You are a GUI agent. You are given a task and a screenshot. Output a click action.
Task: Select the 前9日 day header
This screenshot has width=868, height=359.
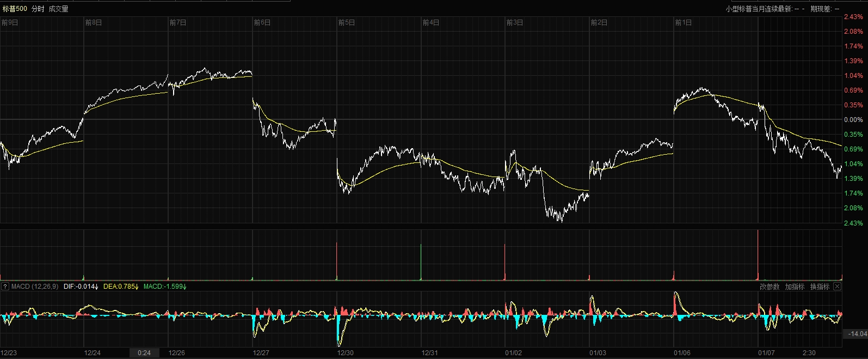tap(10, 22)
